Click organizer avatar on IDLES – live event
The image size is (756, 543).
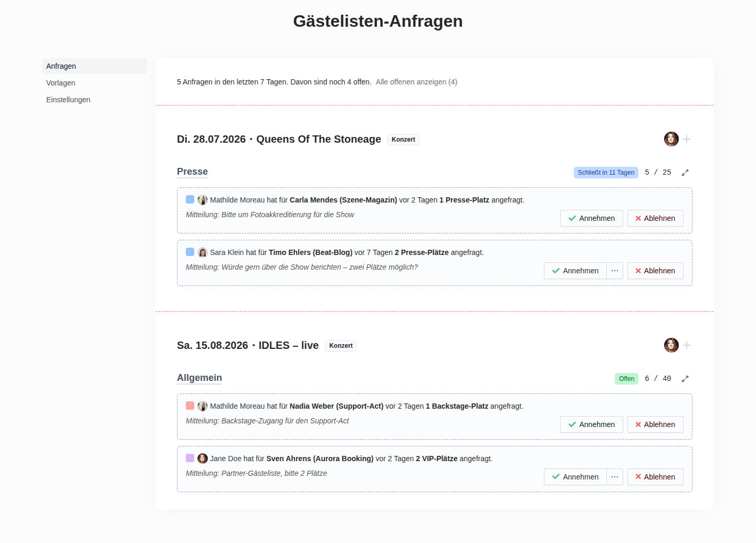pos(671,345)
